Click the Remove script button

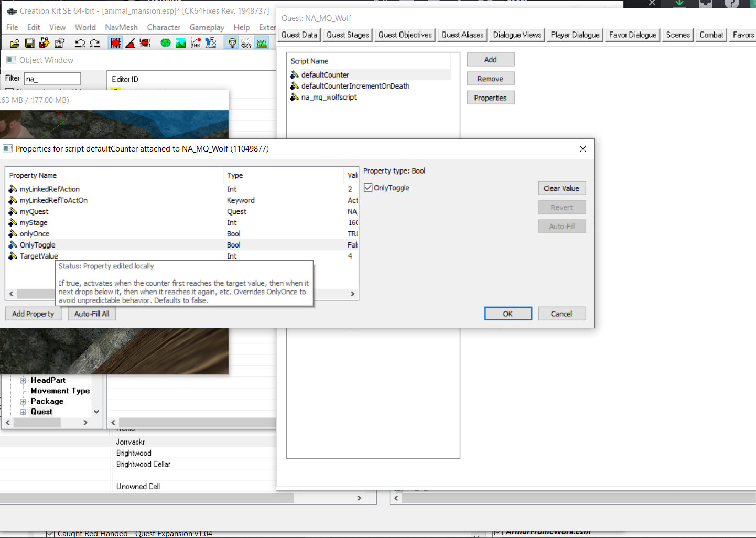pyautogui.click(x=491, y=79)
